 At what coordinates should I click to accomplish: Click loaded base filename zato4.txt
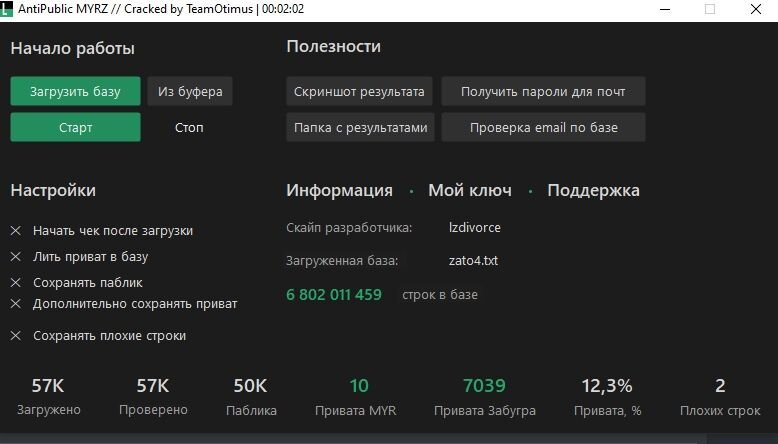pos(473,260)
